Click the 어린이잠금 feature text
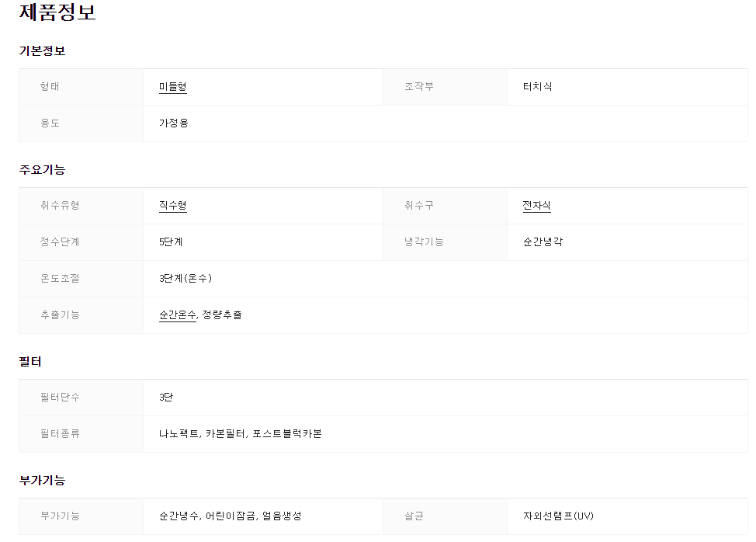756x542 pixels. pyautogui.click(x=231, y=516)
